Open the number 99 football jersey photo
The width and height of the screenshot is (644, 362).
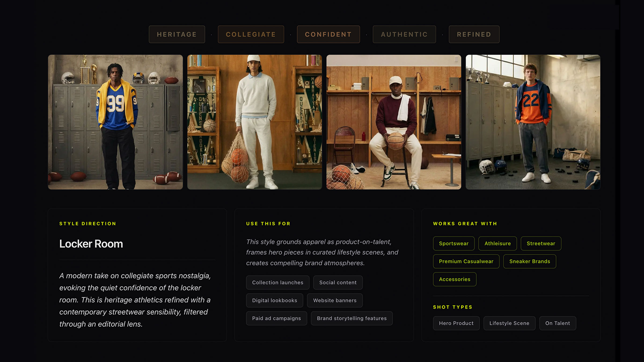115,122
